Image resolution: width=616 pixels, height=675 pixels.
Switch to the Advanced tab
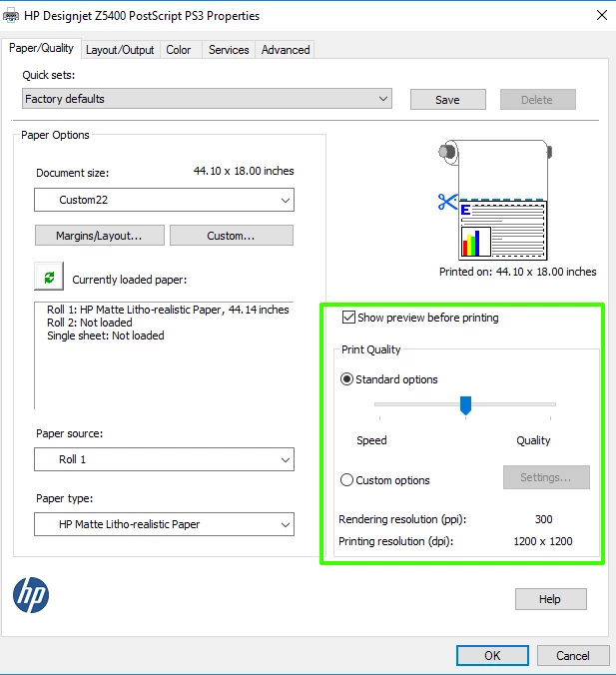tap(286, 50)
